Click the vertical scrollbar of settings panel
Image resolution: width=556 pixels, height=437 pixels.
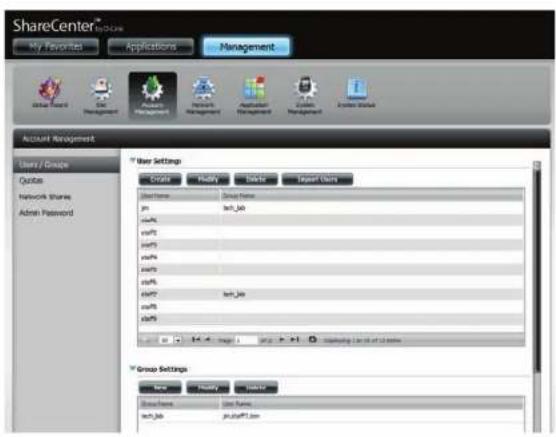[537, 270]
